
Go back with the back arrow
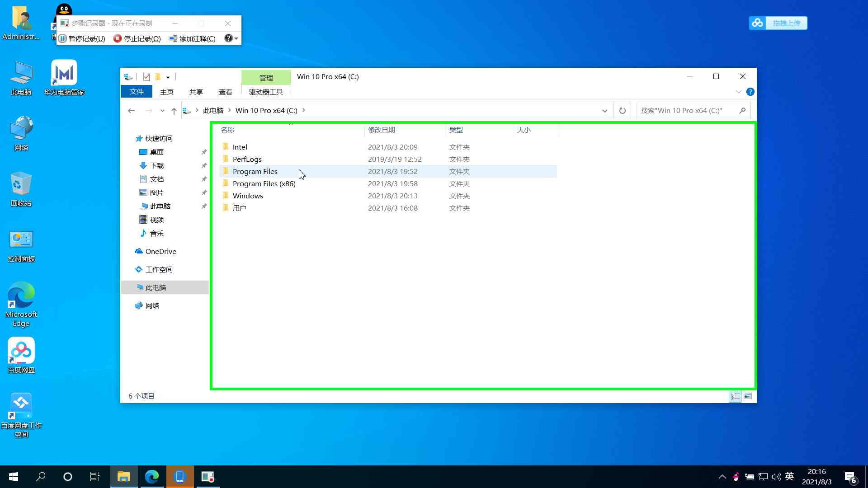(132, 111)
